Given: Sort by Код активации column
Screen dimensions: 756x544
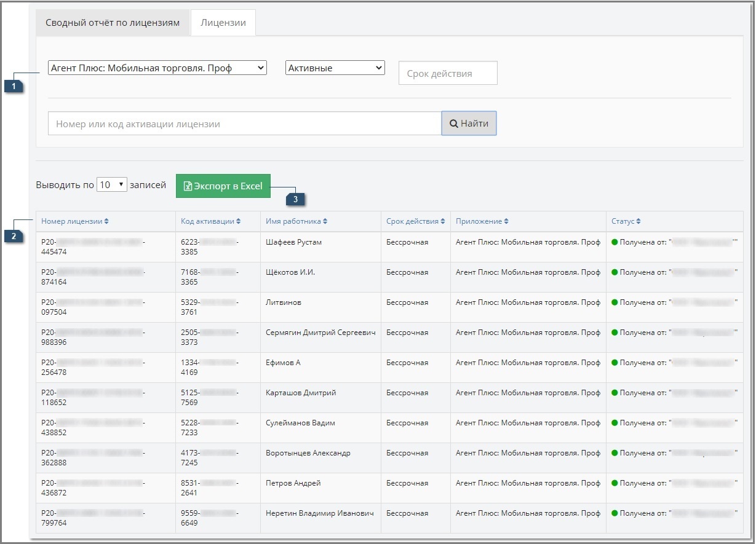Looking at the screenshot, I should coord(211,221).
